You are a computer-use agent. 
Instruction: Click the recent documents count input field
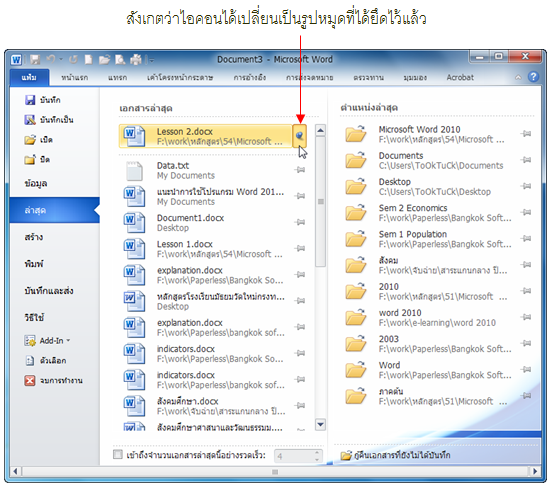pyautogui.click(x=294, y=456)
